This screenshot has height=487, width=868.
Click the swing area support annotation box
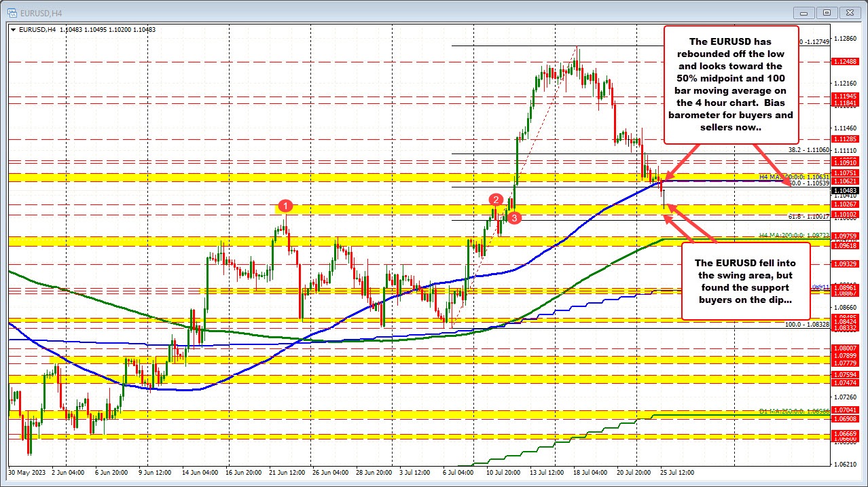coord(745,282)
